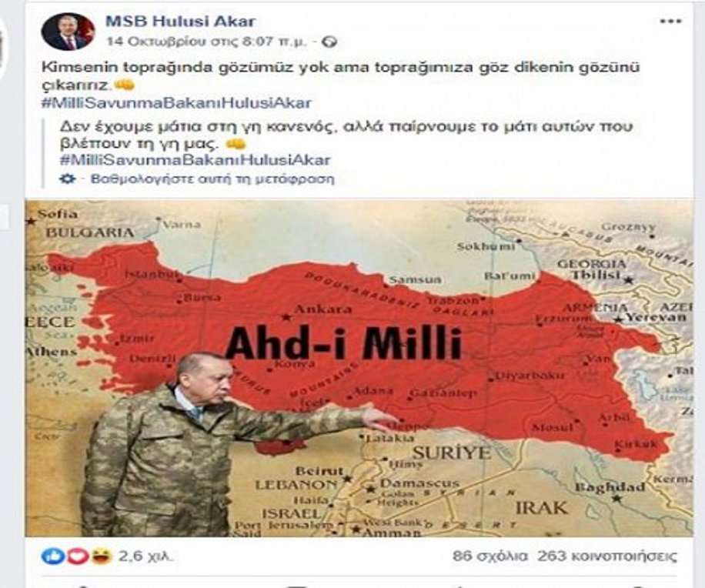Click the hashtag inside the Greek translation
The image size is (705, 588).
click(x=195, y=160)
